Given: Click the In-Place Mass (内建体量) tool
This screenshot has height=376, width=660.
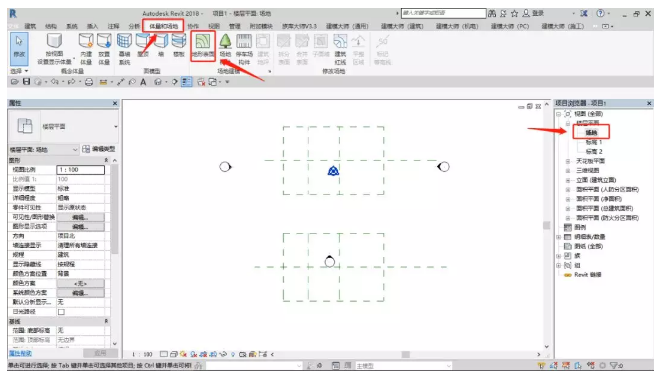Looking at the screenshot, I should (86, 49).
